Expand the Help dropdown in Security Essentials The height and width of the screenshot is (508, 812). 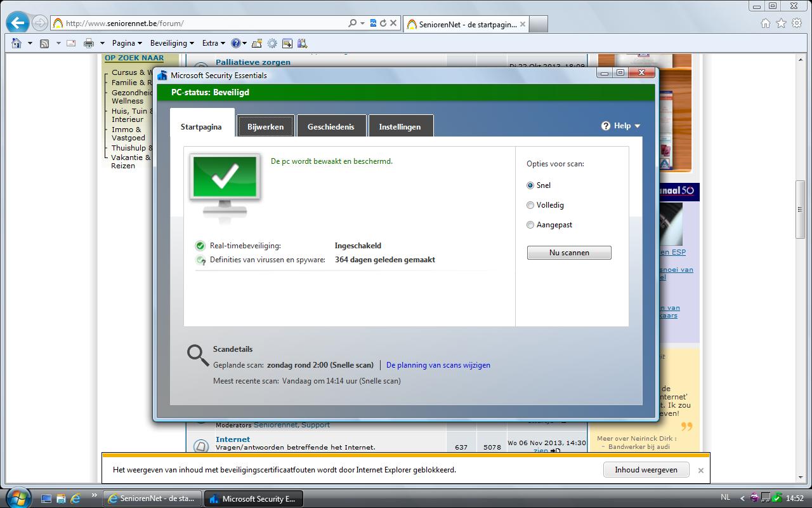[637, 126]
